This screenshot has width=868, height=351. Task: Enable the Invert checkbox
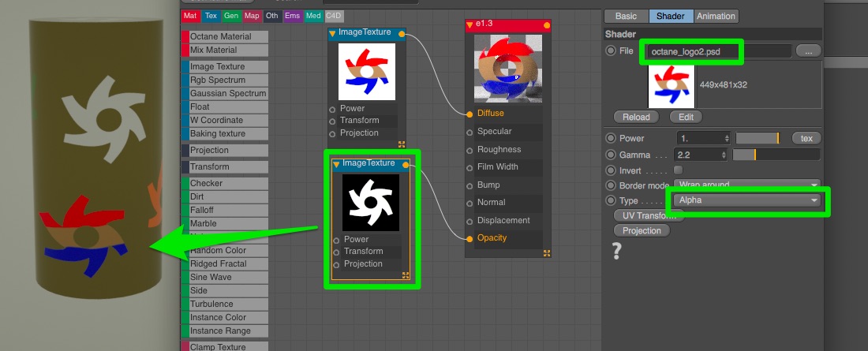678,170
